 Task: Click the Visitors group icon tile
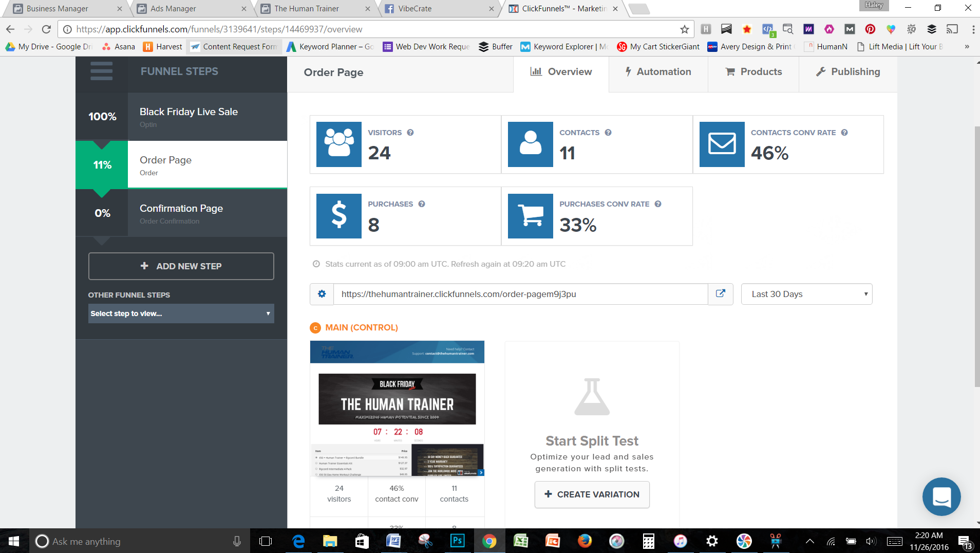(339, 144)
